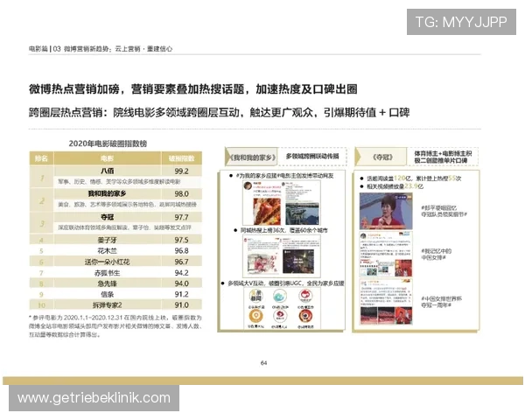This screenshot has height=420, width=525.
Task: Select 夺冠 in the ranking table
Action: 107,217
